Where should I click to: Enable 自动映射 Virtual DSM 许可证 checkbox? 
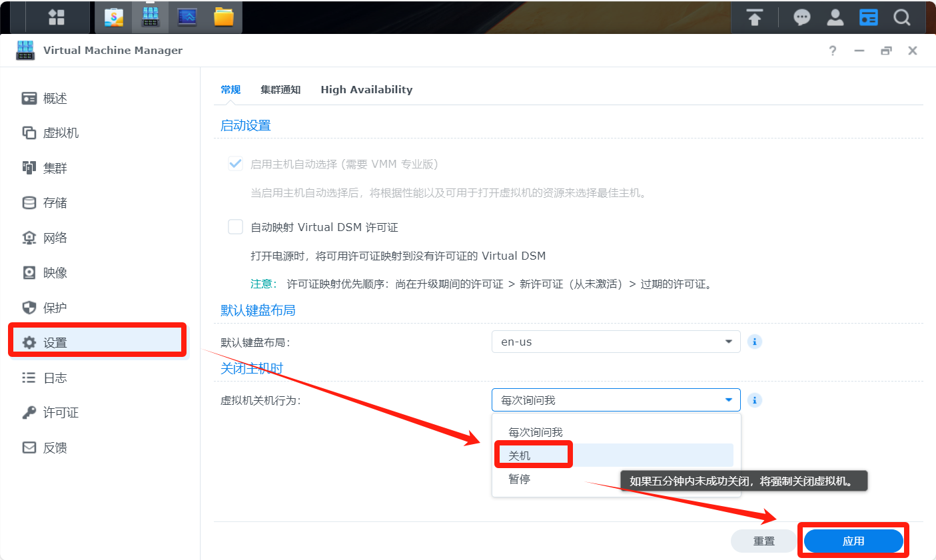(236, 227)
